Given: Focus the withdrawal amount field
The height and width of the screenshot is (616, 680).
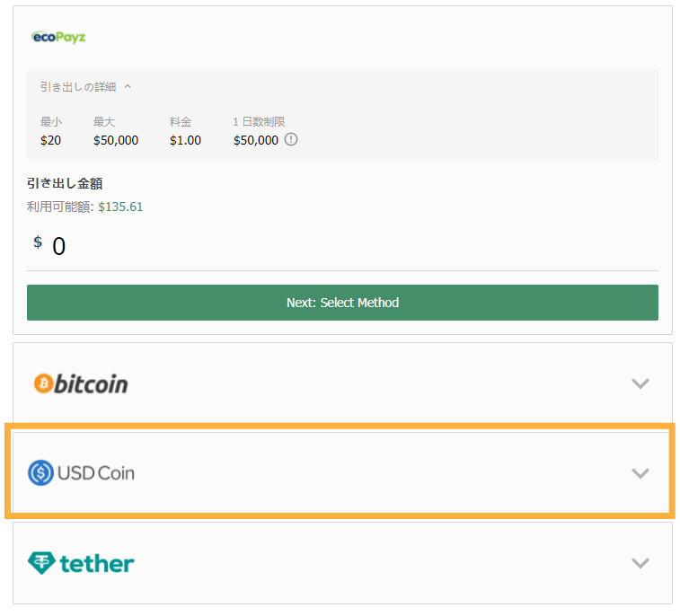Looking at the screenshot, I should tap(342, 246).
